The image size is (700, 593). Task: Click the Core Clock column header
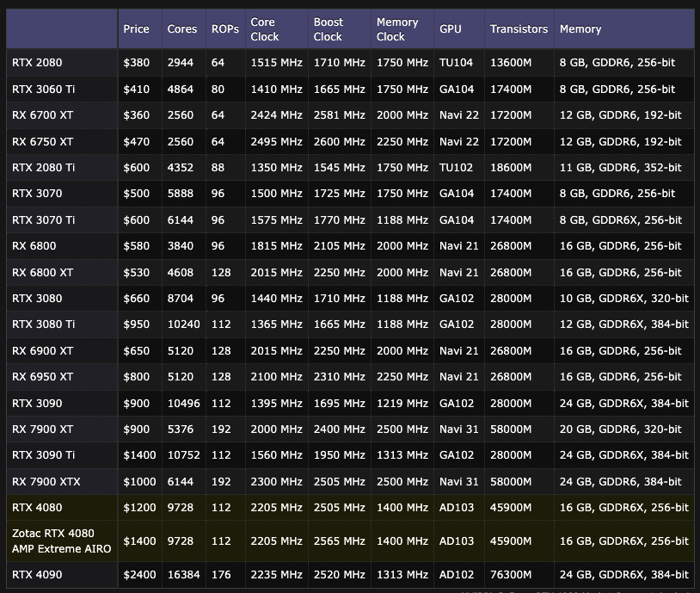pyautogui.click(x=265, y=29)
